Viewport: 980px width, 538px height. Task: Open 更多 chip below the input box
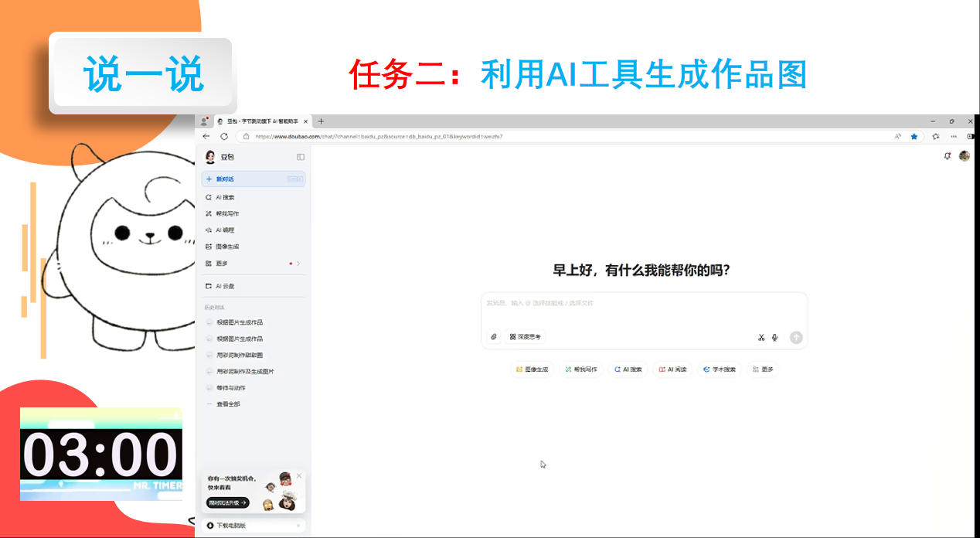(x=762, y=369)
